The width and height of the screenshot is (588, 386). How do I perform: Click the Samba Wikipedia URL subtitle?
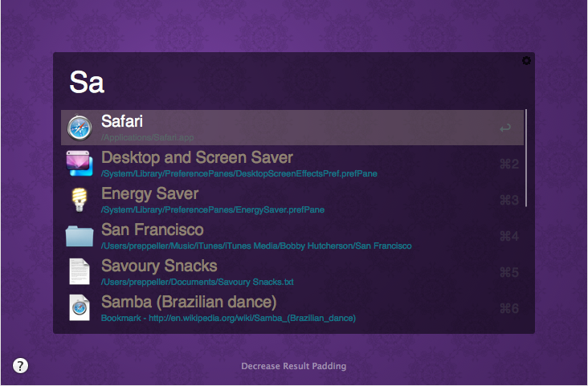[228, 319]
